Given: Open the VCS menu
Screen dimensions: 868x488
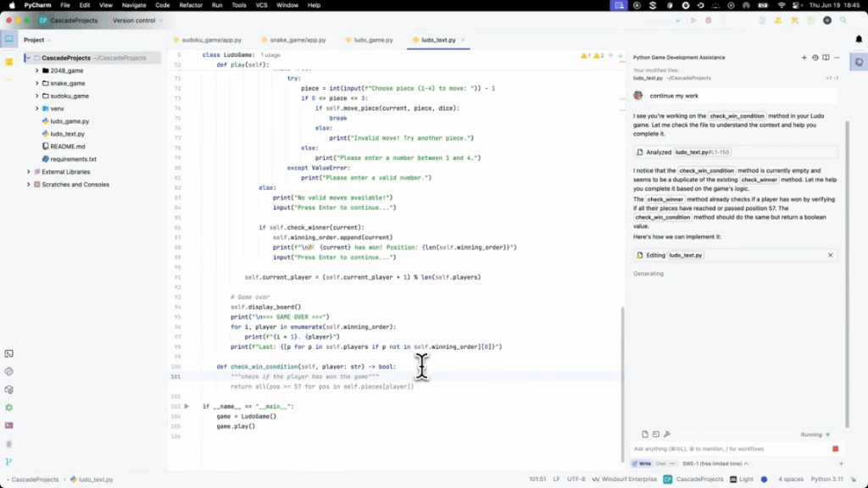Looking at the screenshot, I should point(261,5).
